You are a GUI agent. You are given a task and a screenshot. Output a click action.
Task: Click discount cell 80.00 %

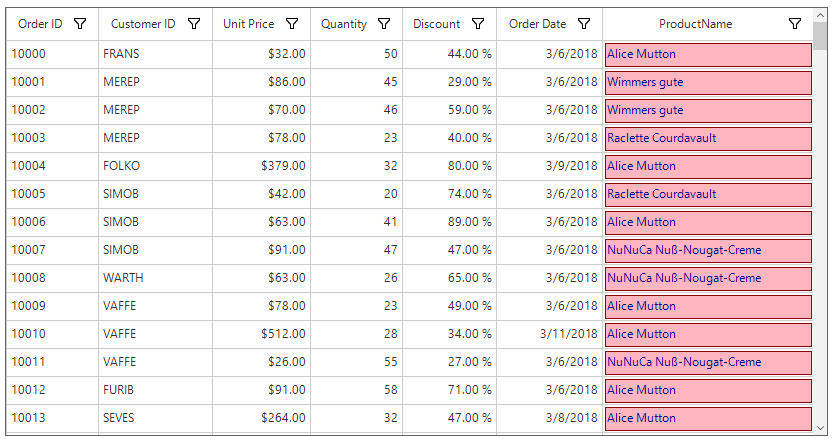(449, 166)
